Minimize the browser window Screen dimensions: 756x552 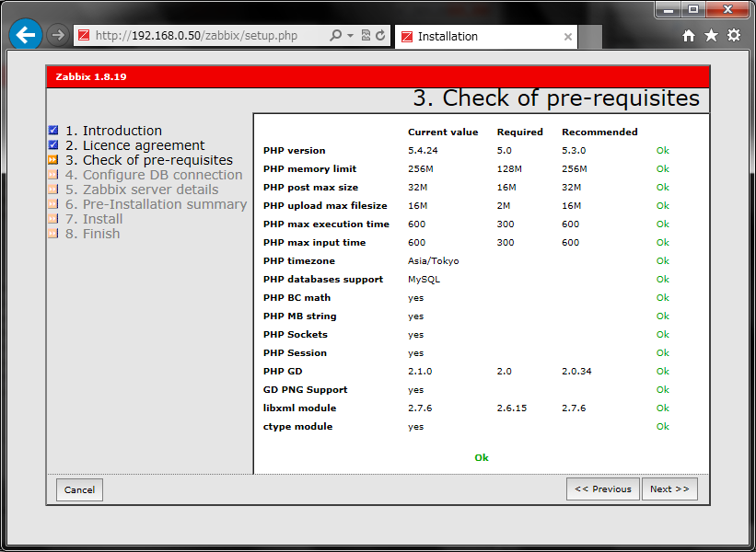(x=668, y=9)
